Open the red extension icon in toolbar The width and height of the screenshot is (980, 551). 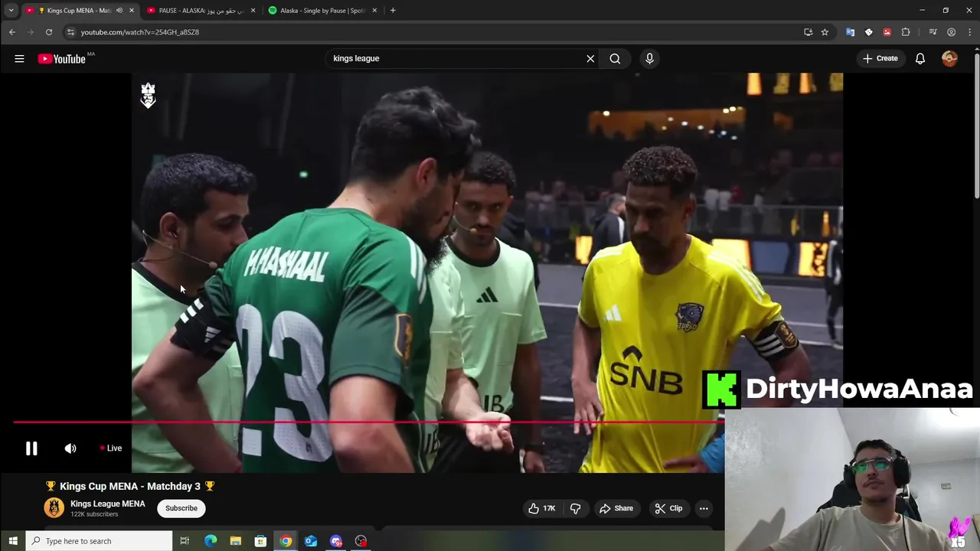click(887, 32)
